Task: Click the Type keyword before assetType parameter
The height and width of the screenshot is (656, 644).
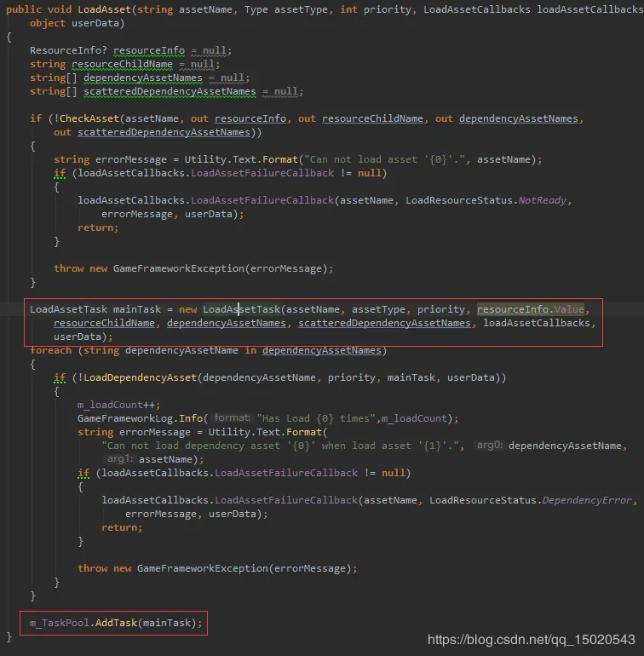Action: pos(256,9)
